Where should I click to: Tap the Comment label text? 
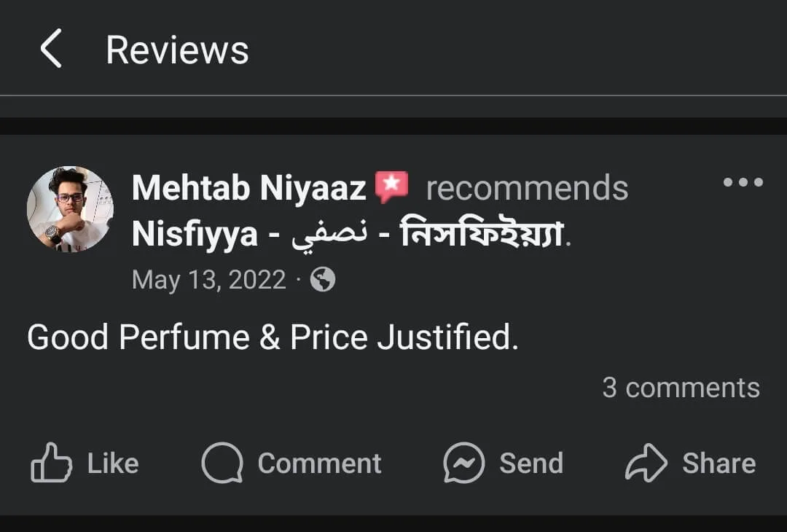point(319,463)
